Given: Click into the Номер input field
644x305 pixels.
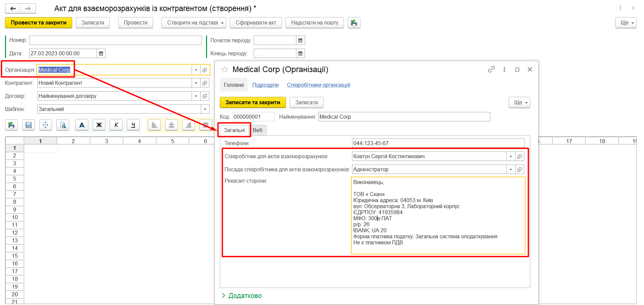Looking at the screenshot, I should pos(115,40).
